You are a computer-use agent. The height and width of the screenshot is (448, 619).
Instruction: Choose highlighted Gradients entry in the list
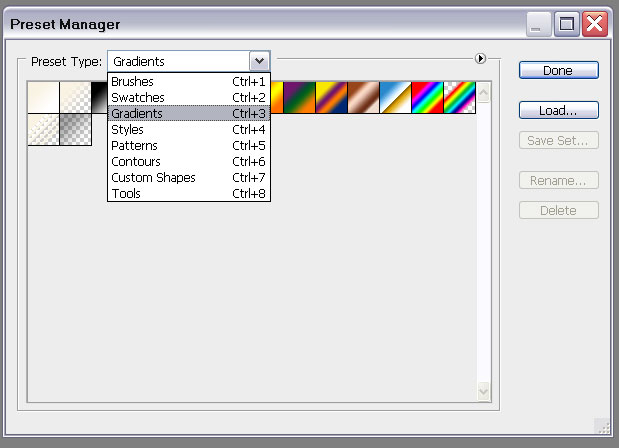[x=189, y=113]
